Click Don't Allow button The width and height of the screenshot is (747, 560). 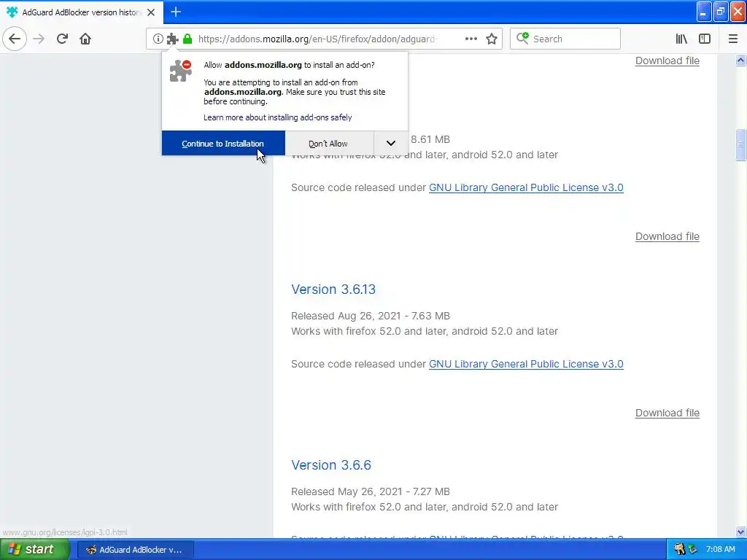tap(328, 144)
